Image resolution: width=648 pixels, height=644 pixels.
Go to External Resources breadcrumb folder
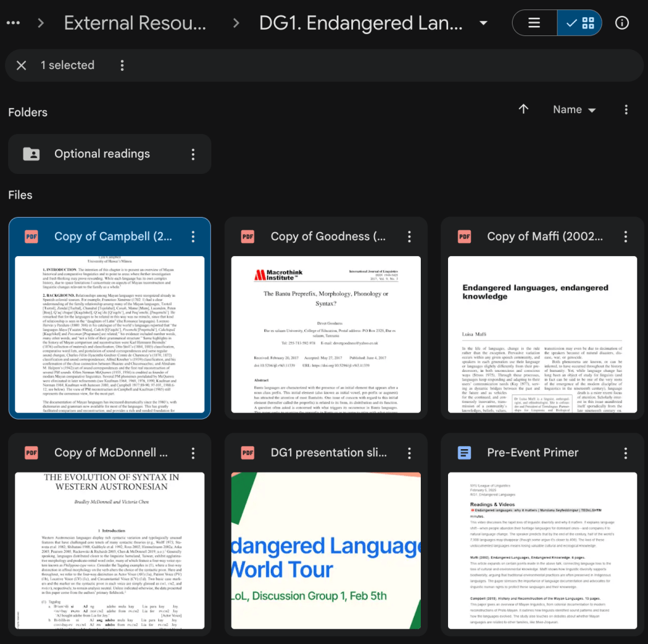pyautogui.click(x=135, y=23)
